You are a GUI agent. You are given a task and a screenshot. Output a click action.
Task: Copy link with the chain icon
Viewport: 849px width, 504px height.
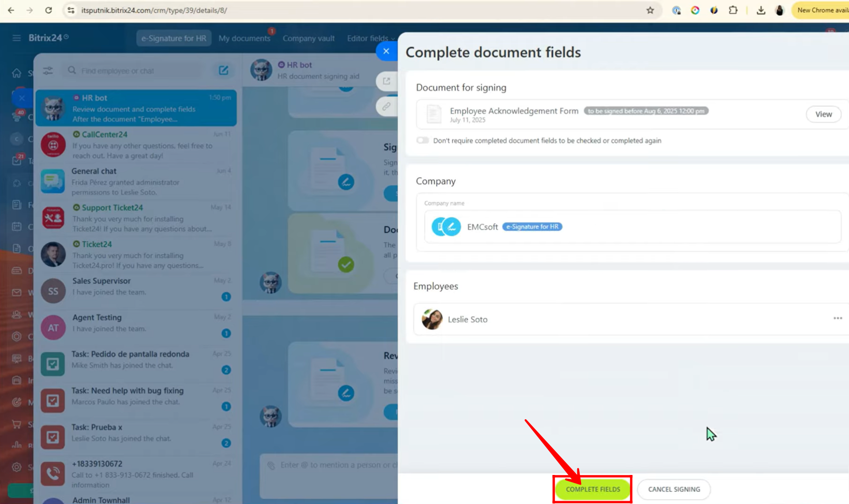(x=386, y=106)
